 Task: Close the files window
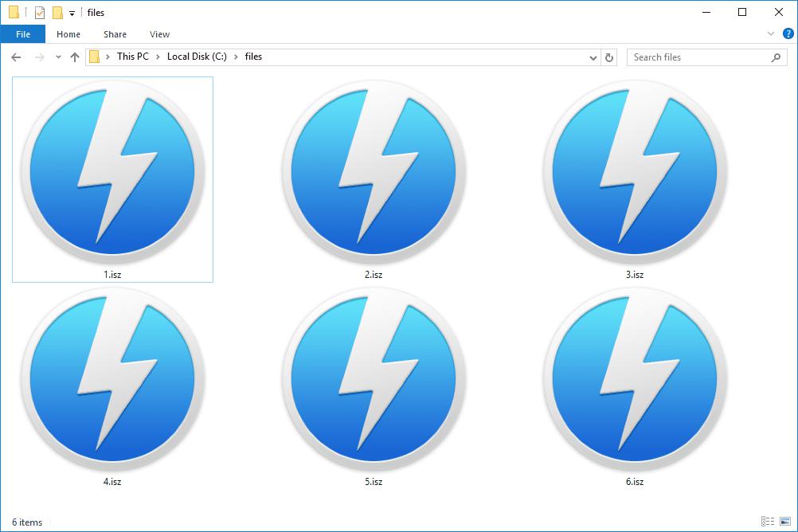click(x=778, y=12)
